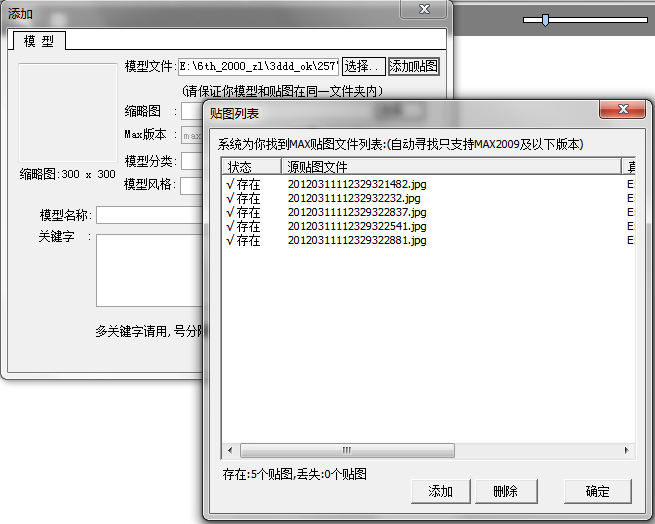
Task: Click 添加 button in texture list dialog
Action: (x=441, y=491)
